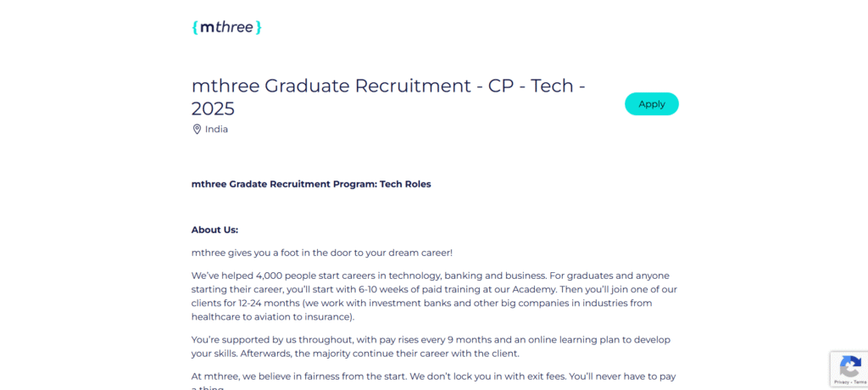Click "2025" in the job title

click(x=213, y=109)
